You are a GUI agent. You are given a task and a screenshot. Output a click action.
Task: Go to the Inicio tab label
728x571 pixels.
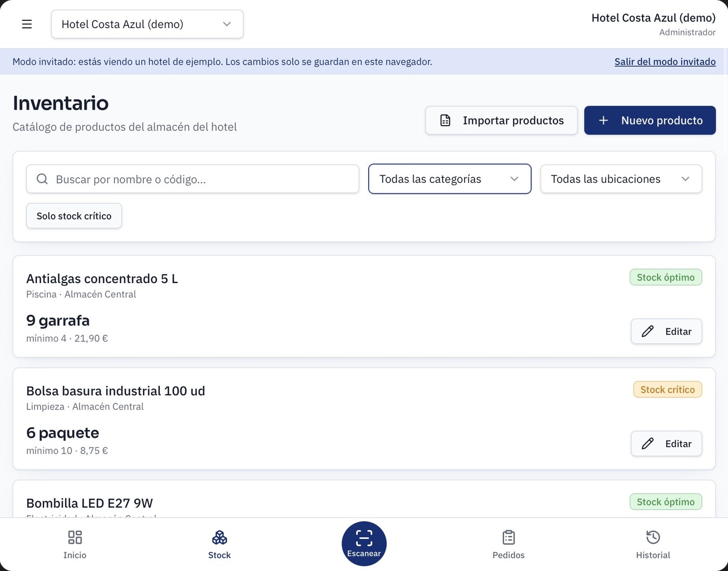75,555
